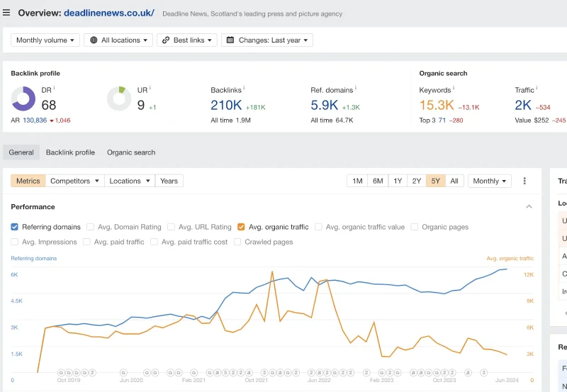This screenshot has width=567, height=392.
Task: Select the General tab
Action: [21, 152]
